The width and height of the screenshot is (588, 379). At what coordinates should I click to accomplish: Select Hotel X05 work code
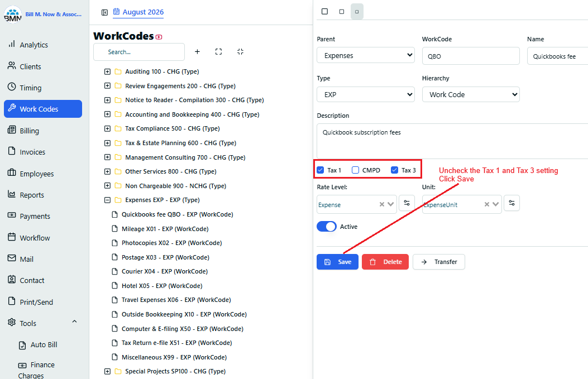[162, 286]
